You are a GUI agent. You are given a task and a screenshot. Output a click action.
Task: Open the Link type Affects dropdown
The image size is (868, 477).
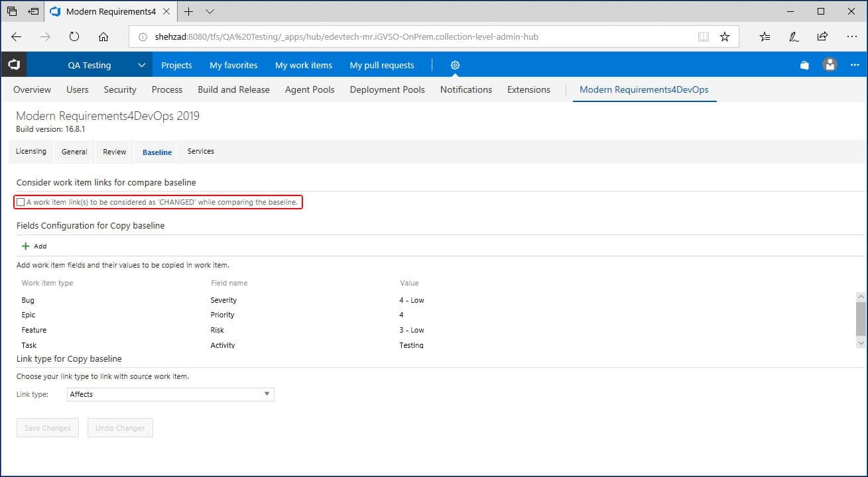171,394
